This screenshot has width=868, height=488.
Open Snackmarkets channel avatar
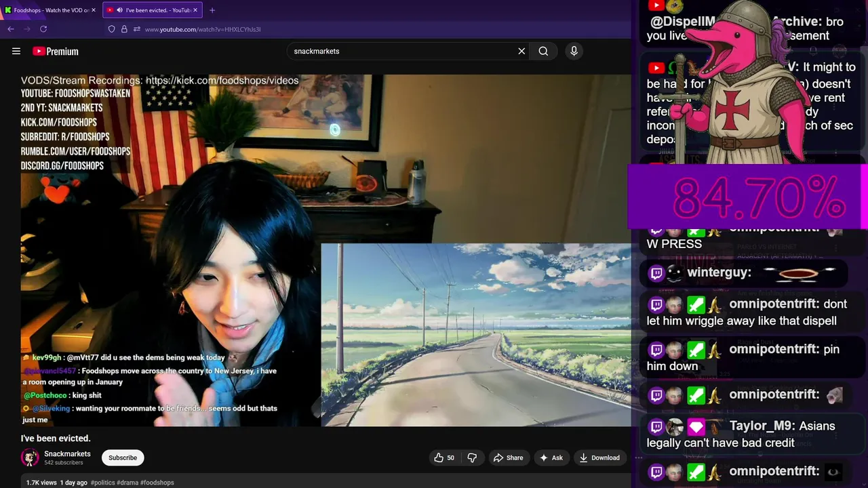(x=30, y=457)
